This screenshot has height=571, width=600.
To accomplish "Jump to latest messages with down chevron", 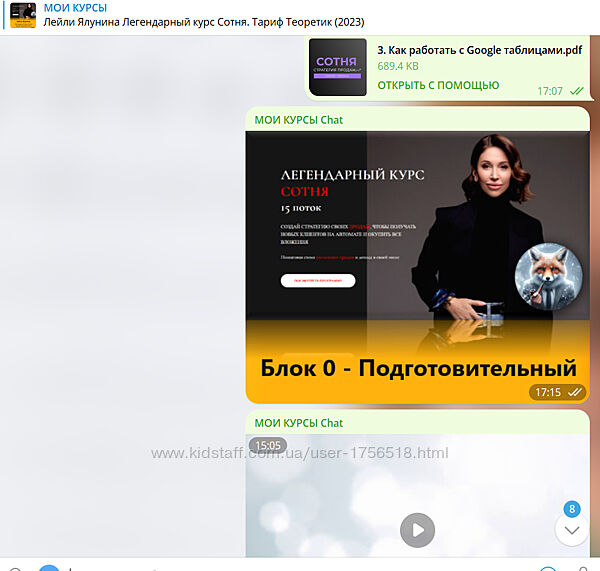I will pos(572,531).
